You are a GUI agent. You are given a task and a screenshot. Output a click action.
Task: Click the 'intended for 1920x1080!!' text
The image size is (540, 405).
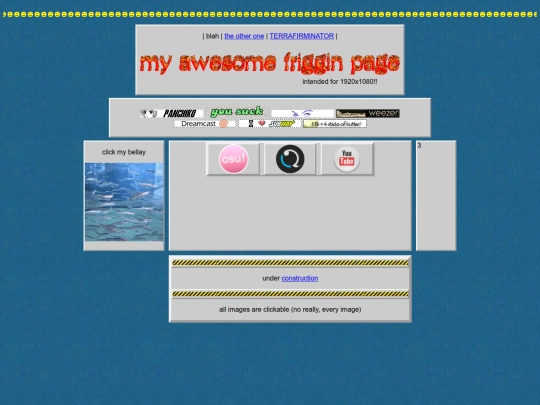pyautogui.click(x=340, y=82)
